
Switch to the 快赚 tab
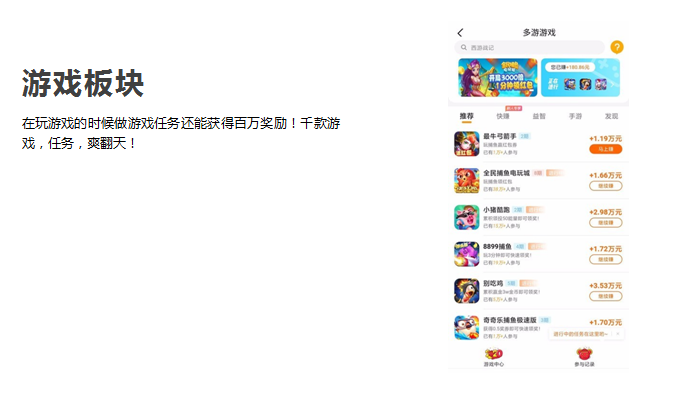(x=503, y=116)
